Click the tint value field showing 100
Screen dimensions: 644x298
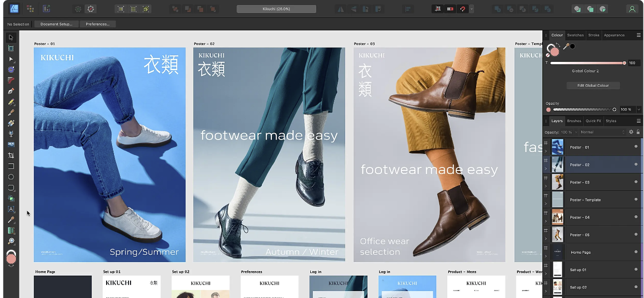click(634, 63)
